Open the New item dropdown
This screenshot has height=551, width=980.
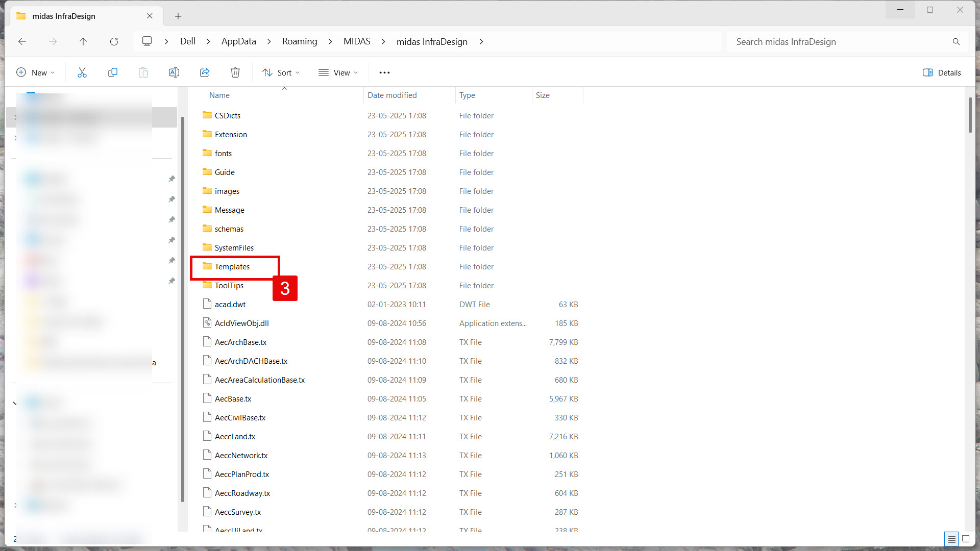click(36, 72)
